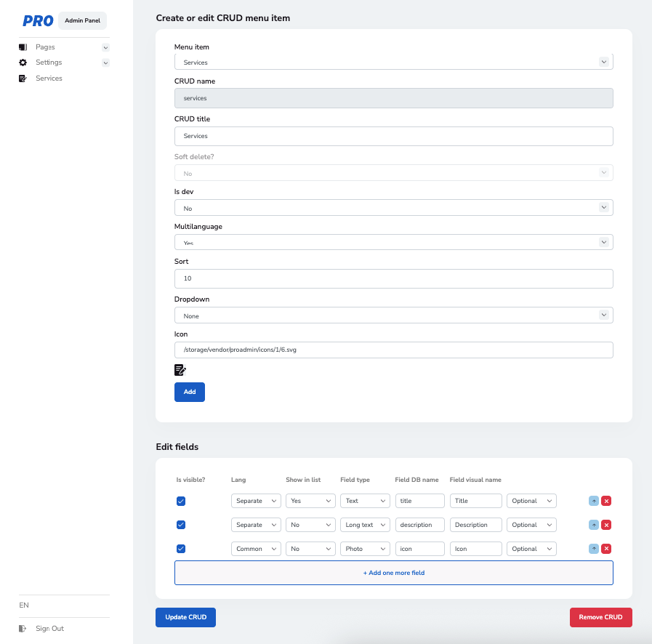Screen dimensions: 652x644
Task: Open the Menu item dropdown
Action: (x=393, y=63)
